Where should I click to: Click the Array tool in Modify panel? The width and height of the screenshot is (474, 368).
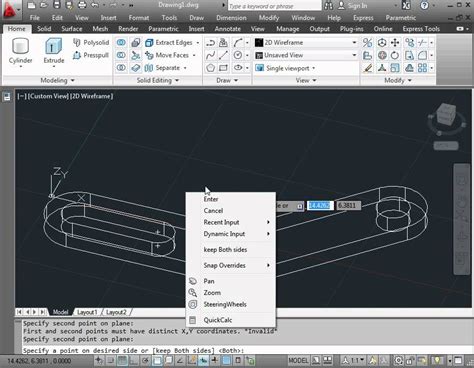[x=422, y=68]
